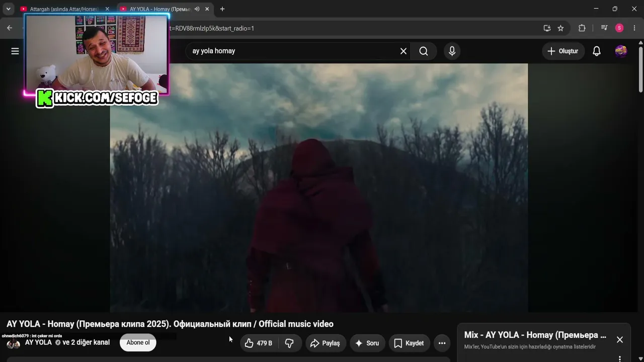This screenshot has height=362, width=644.
Task: Close the AY YOLA - Homay tab
Action: [207, 9]
